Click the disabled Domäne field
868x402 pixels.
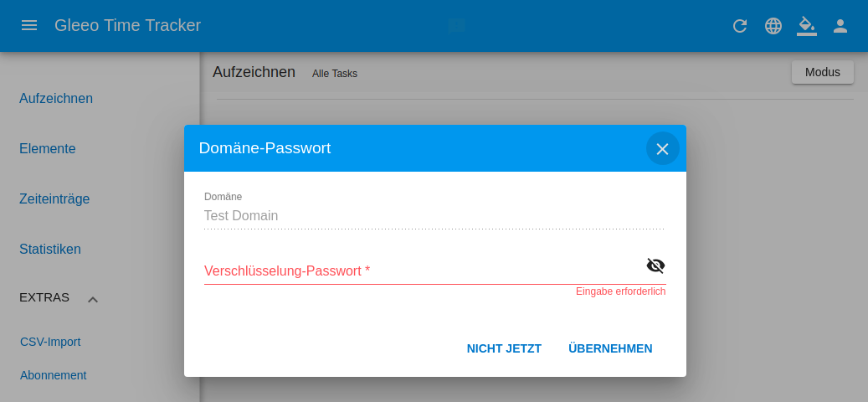coord(434,215)
